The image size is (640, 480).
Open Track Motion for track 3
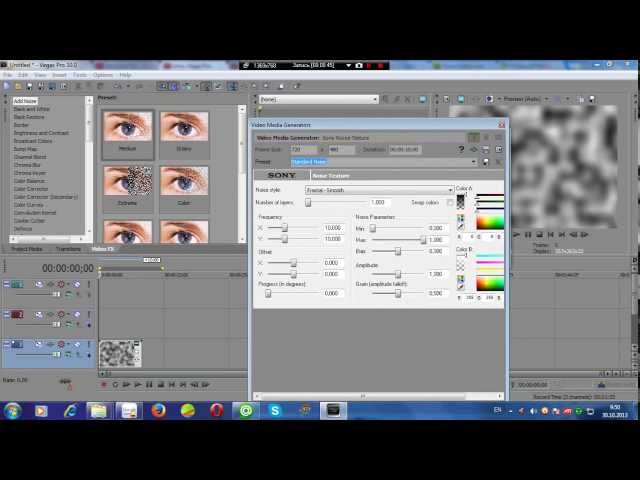click(39, 344)
